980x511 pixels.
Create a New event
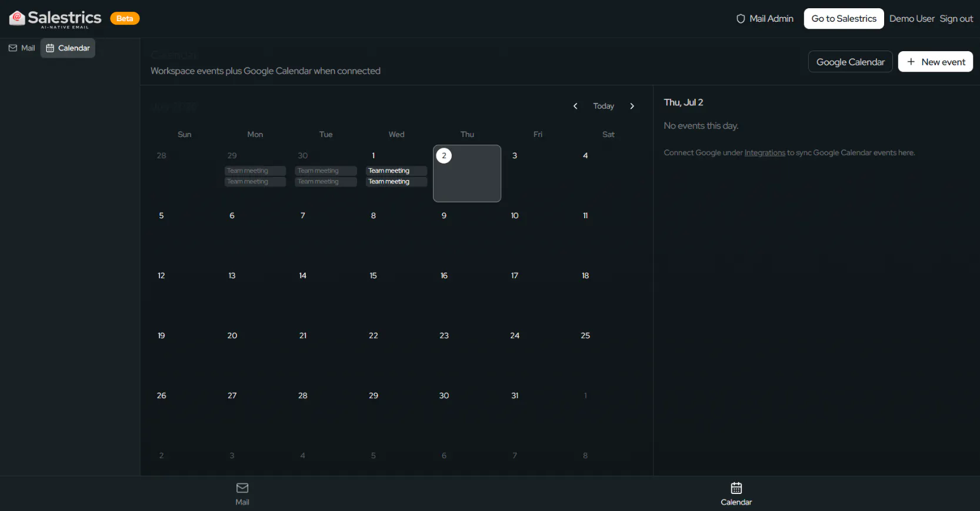935,62
